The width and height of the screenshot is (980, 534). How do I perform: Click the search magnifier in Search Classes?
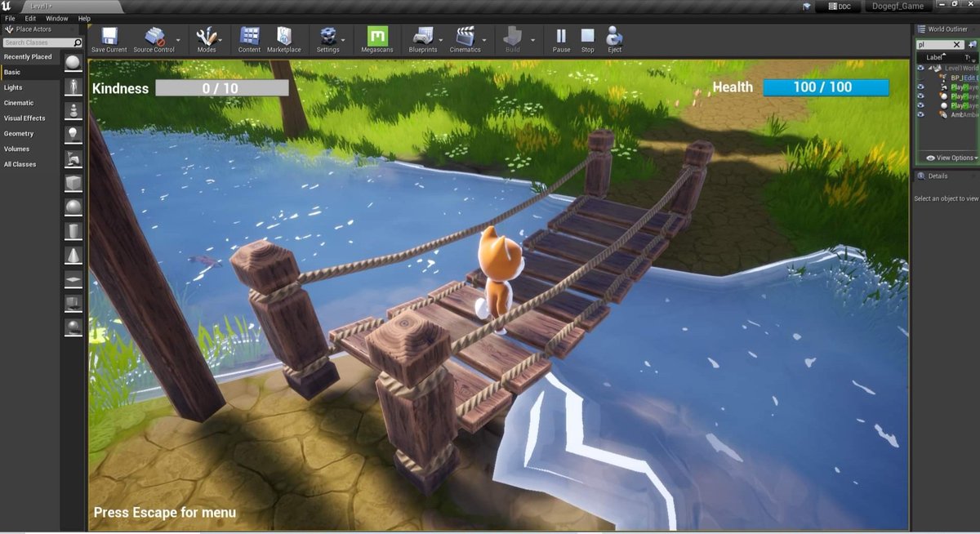tap(78, 42)
